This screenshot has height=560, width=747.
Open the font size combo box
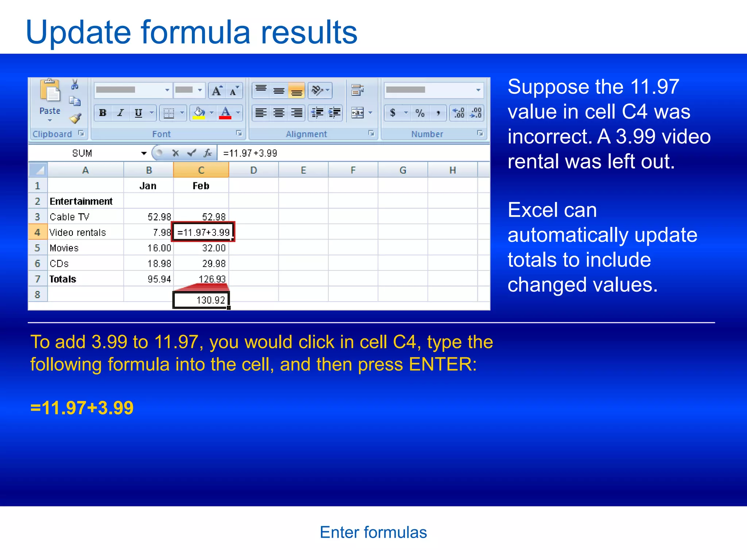click(189, 90)
